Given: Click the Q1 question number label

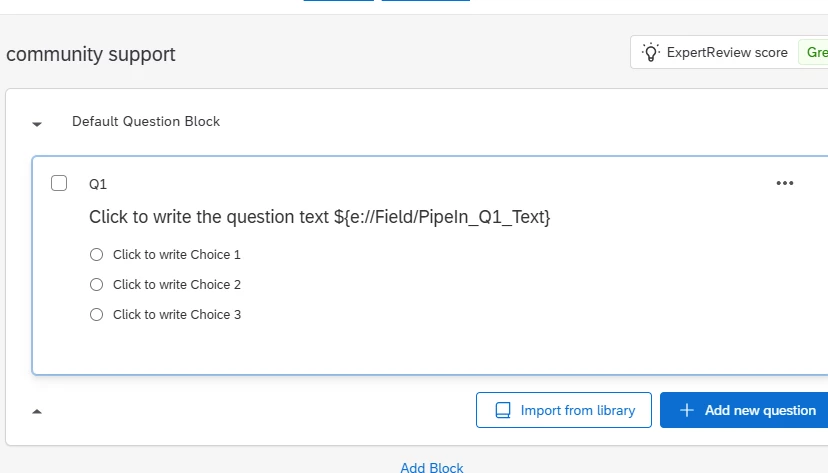Looking at the screenshot, I should [x=98, y=184].
